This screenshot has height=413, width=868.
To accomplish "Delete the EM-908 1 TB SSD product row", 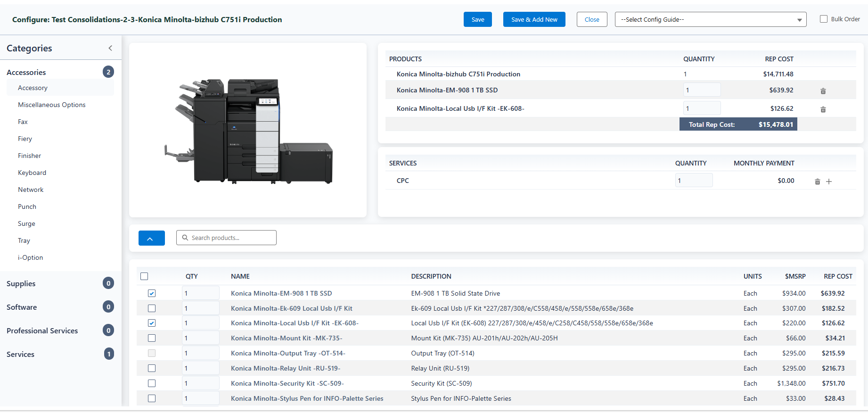I will (823, 91).
